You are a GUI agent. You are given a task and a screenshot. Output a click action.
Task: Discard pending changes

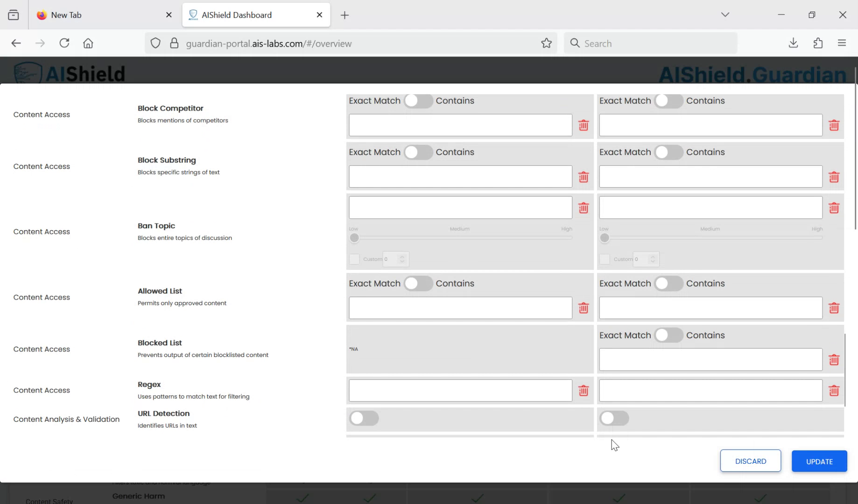coord(750,461)
